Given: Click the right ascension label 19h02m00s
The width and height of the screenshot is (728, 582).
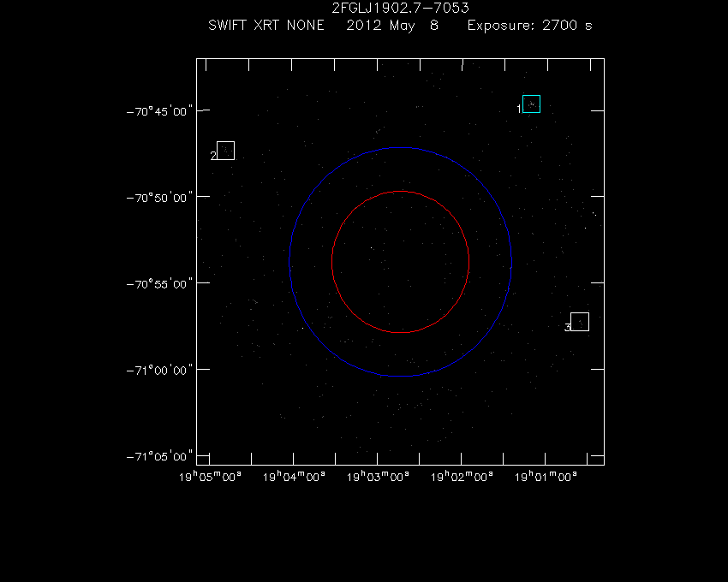Looking at the screenshot, I should point(462,477).
